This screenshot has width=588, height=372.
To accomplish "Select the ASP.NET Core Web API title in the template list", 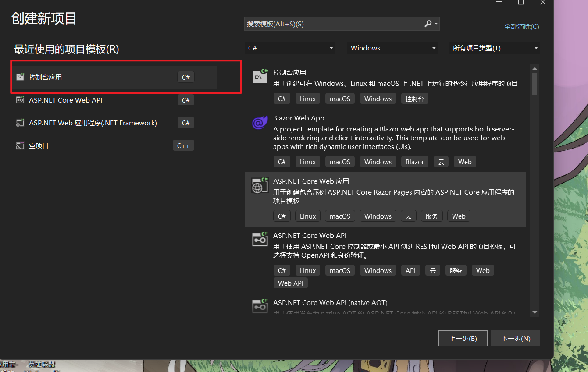I will [x=310, y=235].
